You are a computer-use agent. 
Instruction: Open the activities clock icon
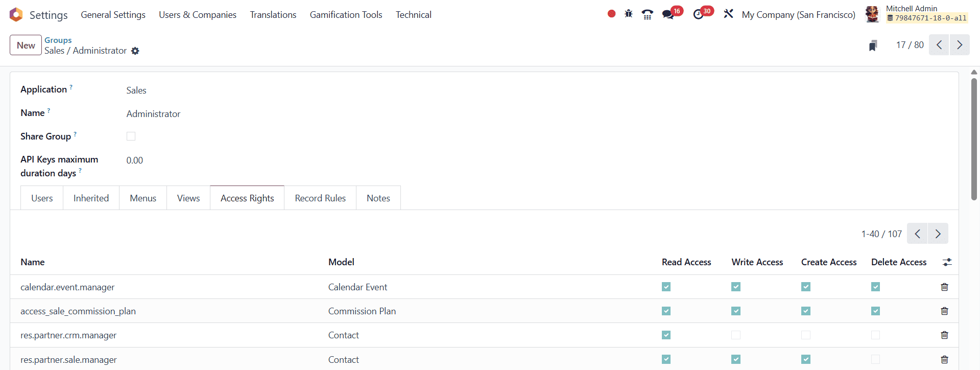pos(698,14)
